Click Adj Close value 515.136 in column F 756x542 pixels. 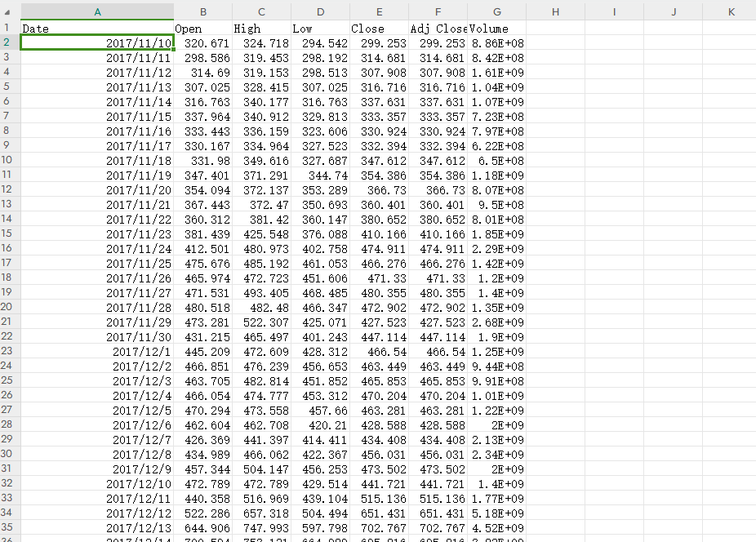[438, 498]
